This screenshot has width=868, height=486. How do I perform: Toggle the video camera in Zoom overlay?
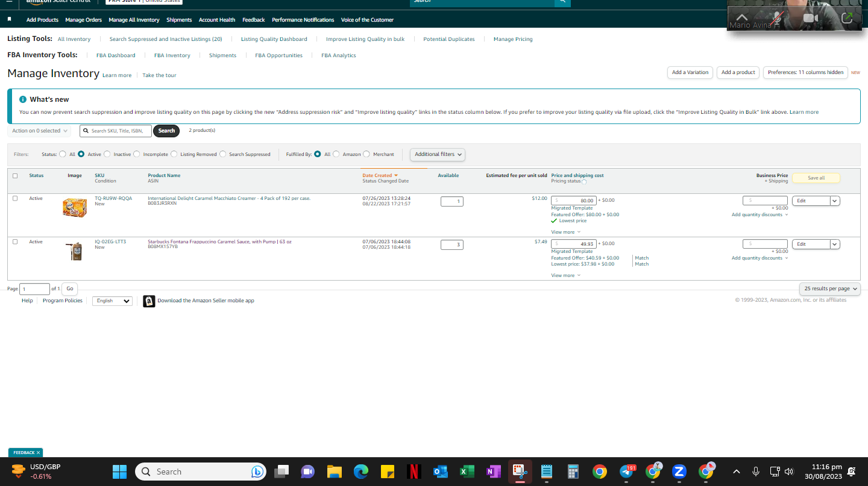point(811,18)
